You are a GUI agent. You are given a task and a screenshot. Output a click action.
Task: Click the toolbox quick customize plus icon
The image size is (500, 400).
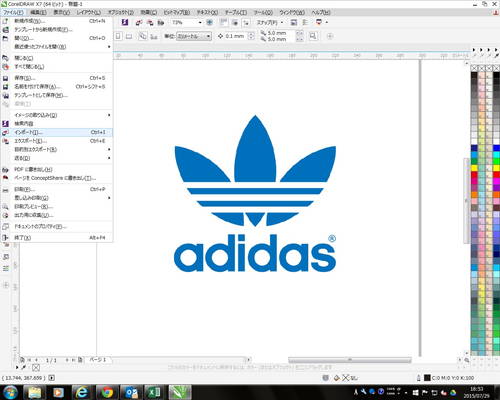tap(6, 285)
